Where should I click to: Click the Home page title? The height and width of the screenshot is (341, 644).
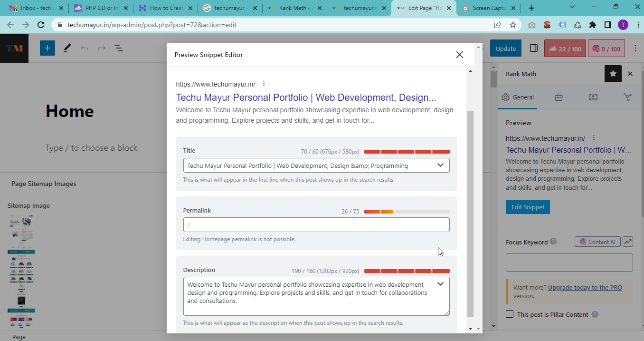[x=70, y=111]
